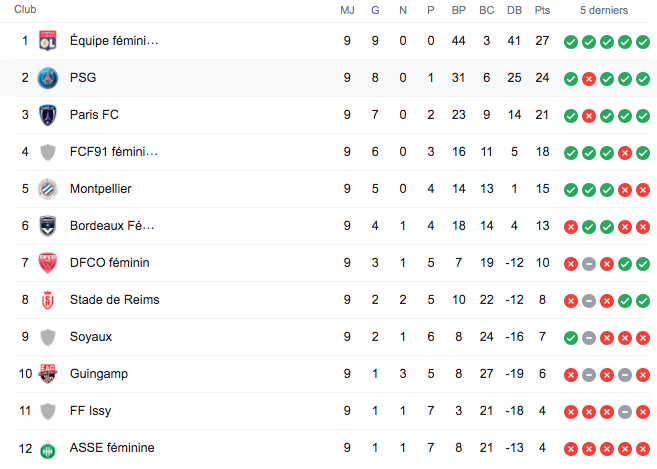Click the Guingamp EAG logo
The image size is (657, 469).
(47, 374)
